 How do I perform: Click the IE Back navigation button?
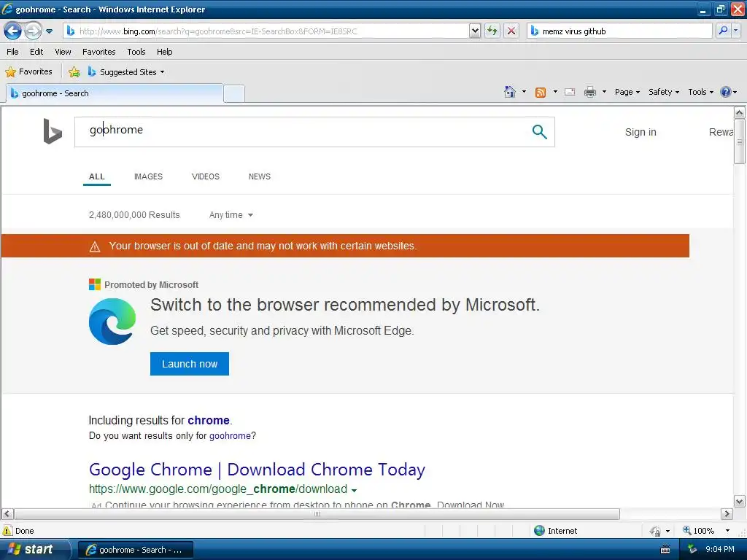point(12,31)
